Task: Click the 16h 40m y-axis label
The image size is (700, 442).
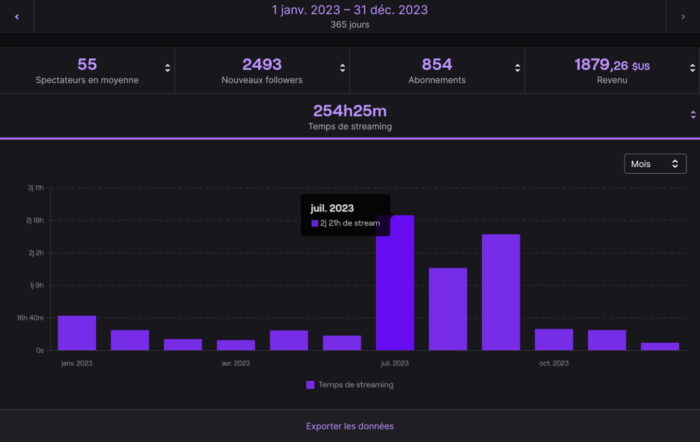Action: coord(30,318)
